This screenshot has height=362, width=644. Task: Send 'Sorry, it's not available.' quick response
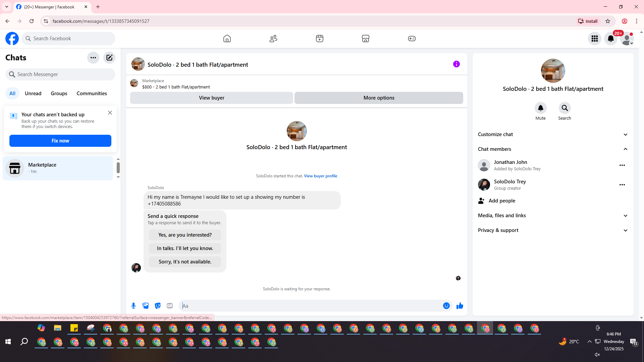coord(185,262)
